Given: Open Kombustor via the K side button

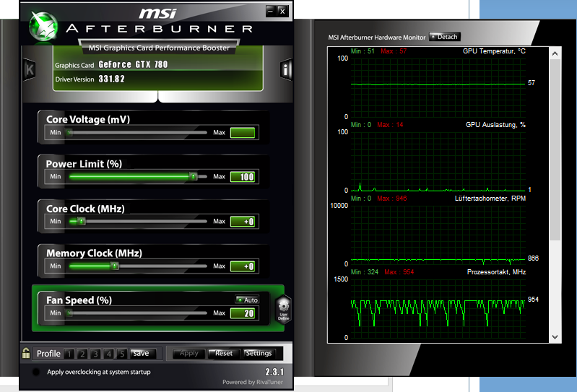Looking at the screenshot, I should click(30, 70).
